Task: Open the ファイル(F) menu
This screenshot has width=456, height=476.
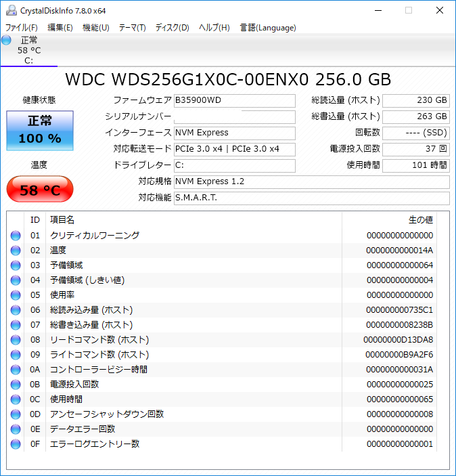Action: tap(22, 28)
